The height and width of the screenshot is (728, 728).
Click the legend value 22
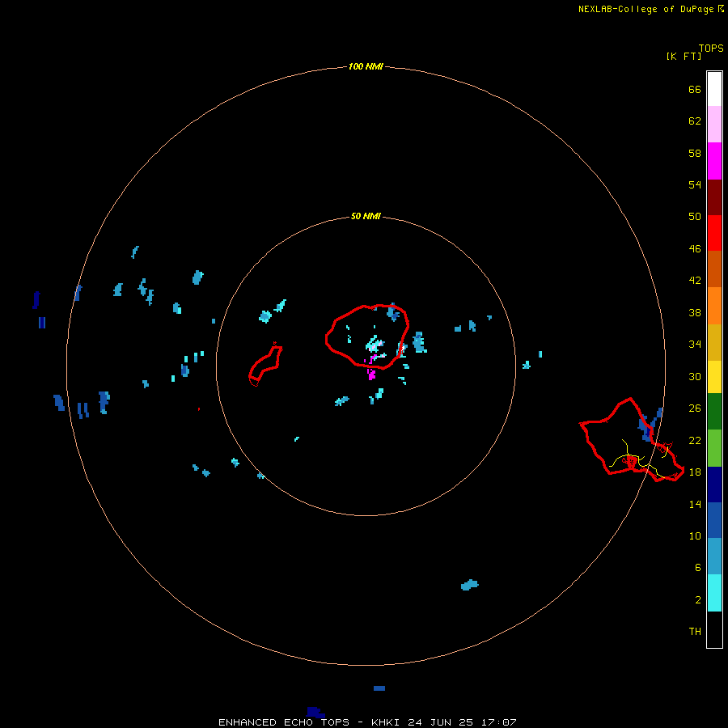(x=695, y=440)
